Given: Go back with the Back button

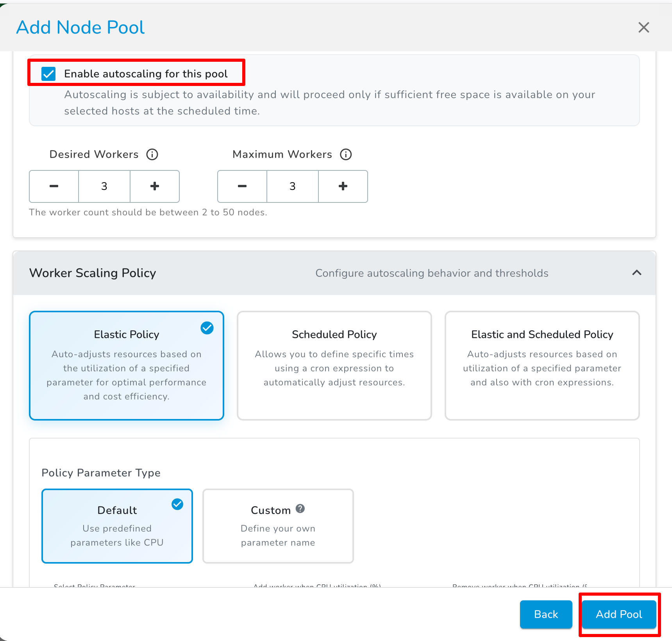Looking at the screenshot, I should [546, 614].
